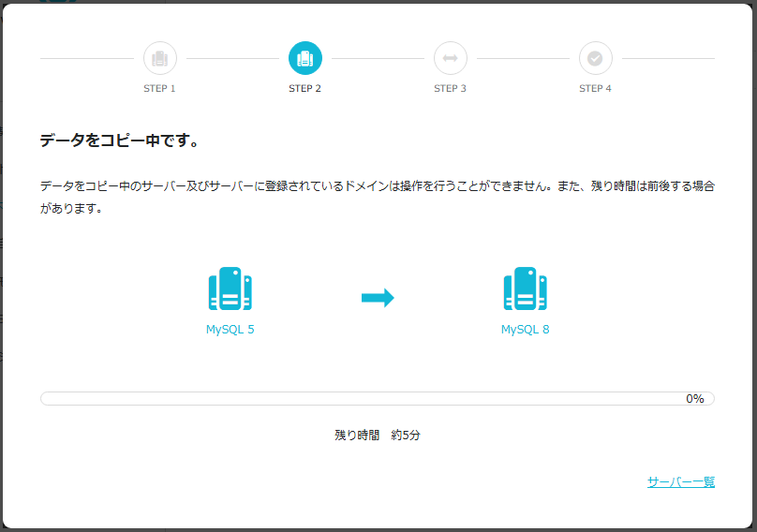The width and height of the screenshot is (757, 532).
Task: Click the MySQL 5 server icon
Action: point(230,288)
